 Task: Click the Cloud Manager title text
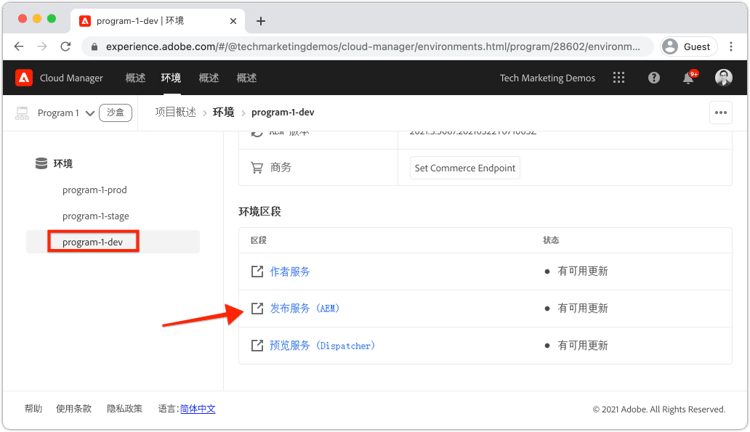tap(71, 78)
